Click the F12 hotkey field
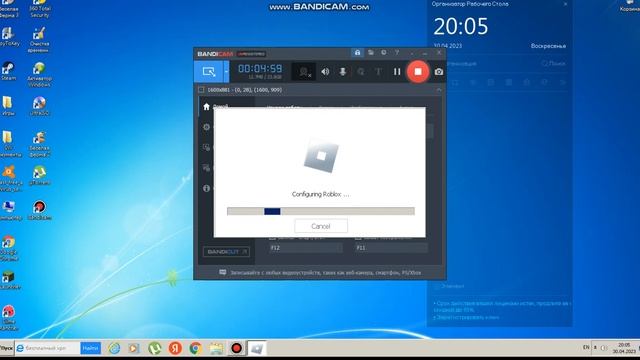The image size is (640, 360). tap(305, 248)
